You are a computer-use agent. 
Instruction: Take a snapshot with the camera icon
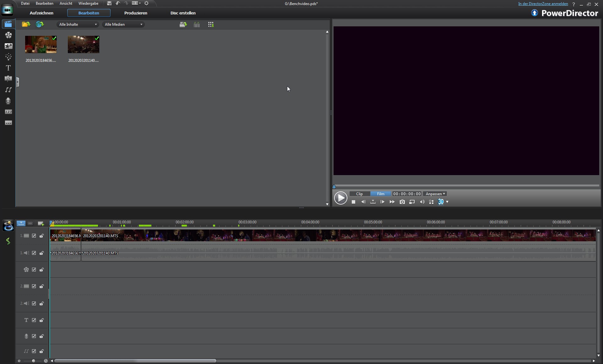point(402,202)
